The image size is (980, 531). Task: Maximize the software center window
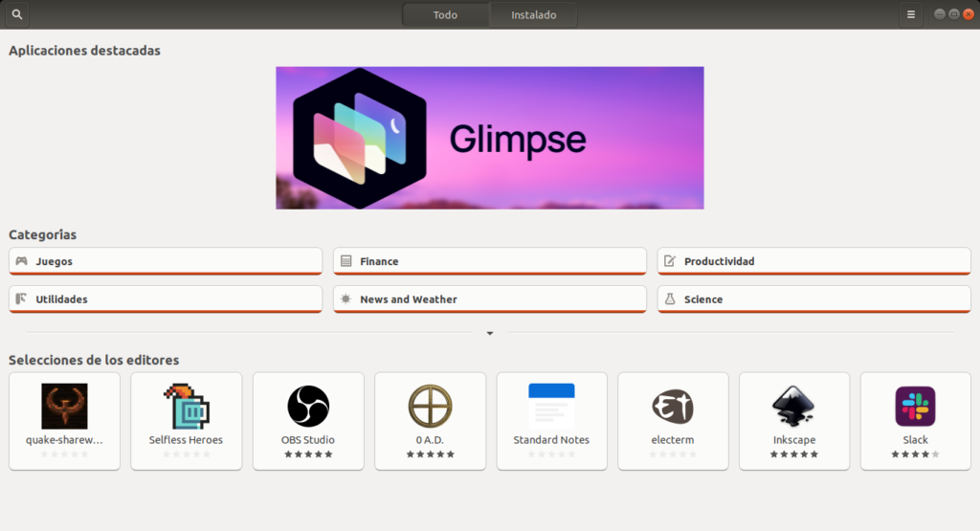coord(954,14)
